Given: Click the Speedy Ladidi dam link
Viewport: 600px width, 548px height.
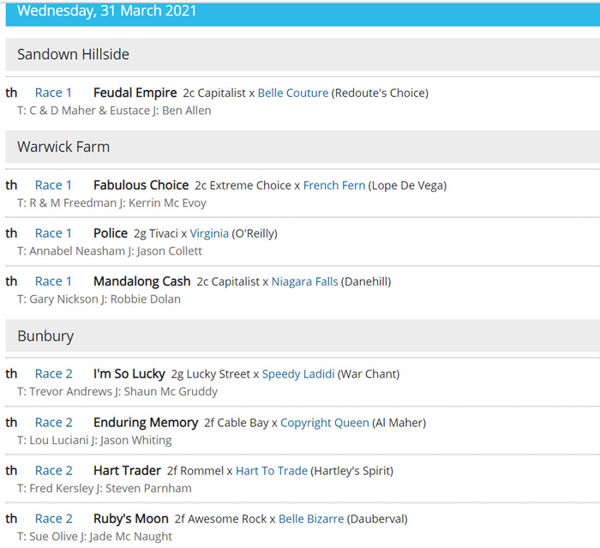Looking at the screenshot, I should [x=298, y=374].
